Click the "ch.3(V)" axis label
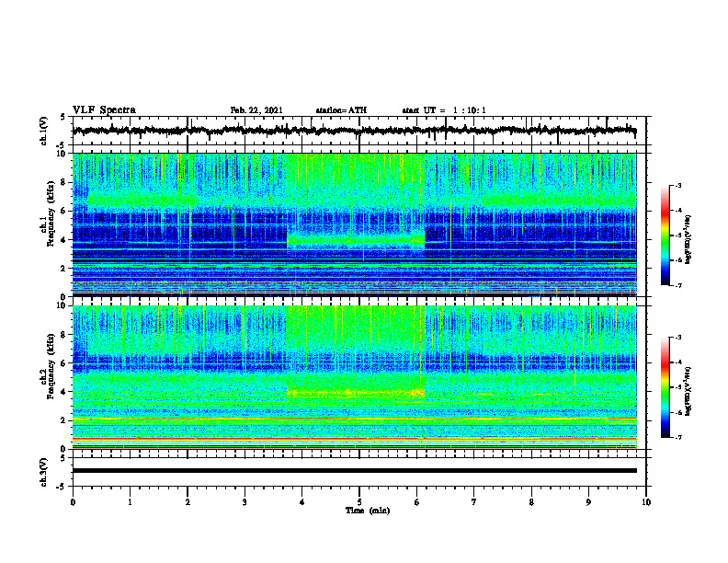The image size is (728, 563). point(44,472)
